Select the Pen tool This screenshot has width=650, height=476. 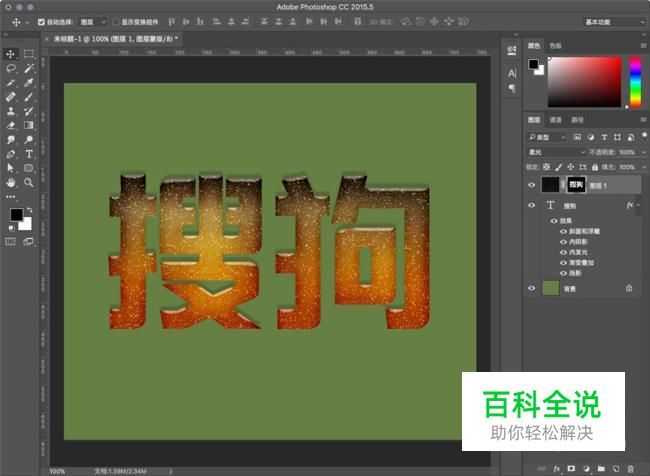(x=11, y=154)
